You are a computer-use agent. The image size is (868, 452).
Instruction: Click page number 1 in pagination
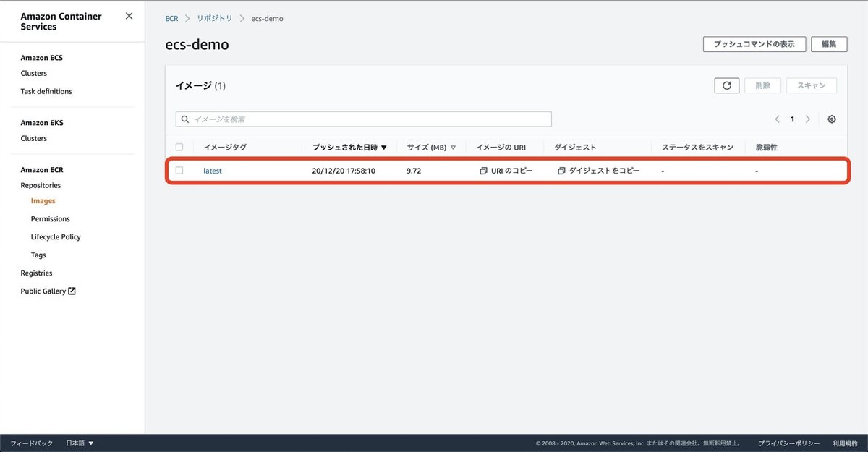792,119
